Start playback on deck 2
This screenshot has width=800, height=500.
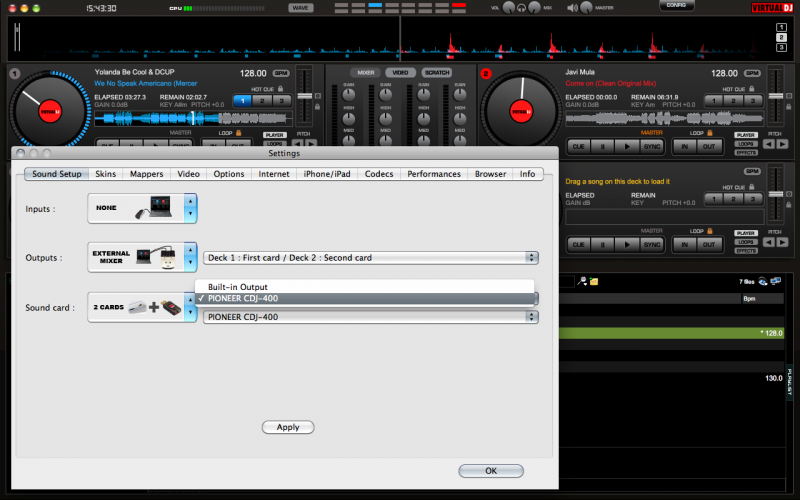point(627,146)
